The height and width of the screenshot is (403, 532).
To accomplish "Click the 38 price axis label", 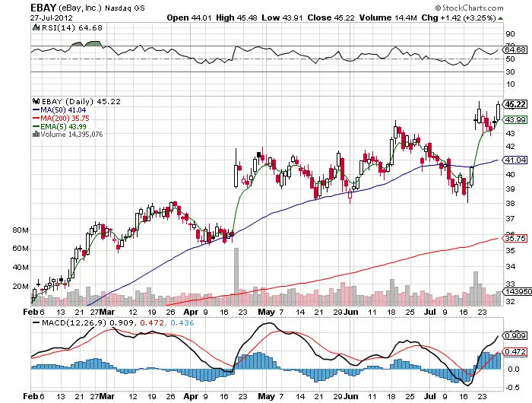I will point(510,203).
